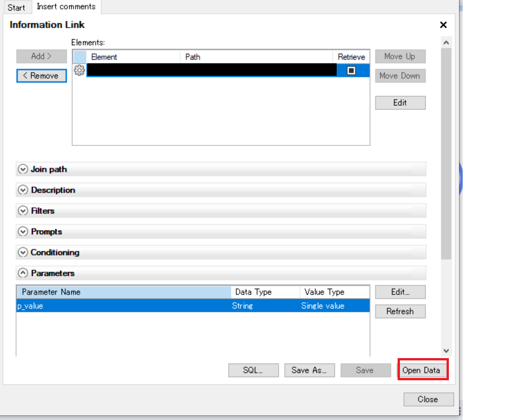The image size is (532, 420).
Task: Click the scrollbar down arrow
Action: pos(446,351)
